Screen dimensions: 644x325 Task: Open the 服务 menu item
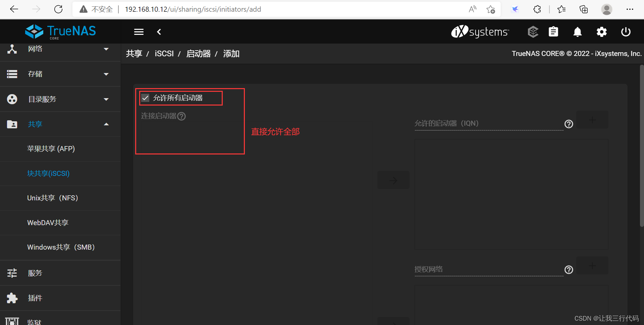click(x=60, y=273)
